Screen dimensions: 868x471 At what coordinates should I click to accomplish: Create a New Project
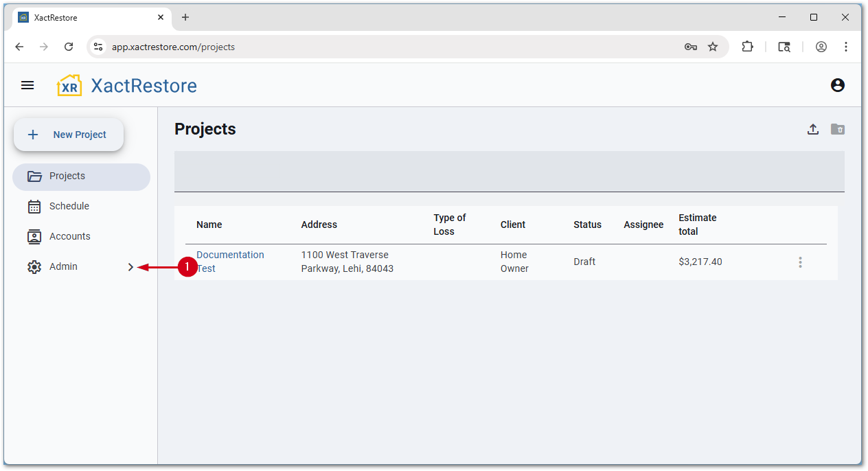coord(69,135)
